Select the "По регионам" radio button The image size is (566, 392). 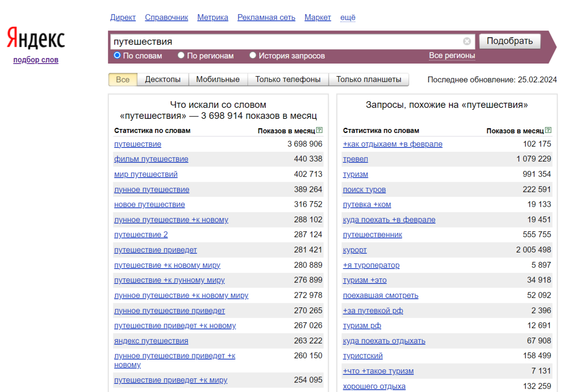coord(181,55)
